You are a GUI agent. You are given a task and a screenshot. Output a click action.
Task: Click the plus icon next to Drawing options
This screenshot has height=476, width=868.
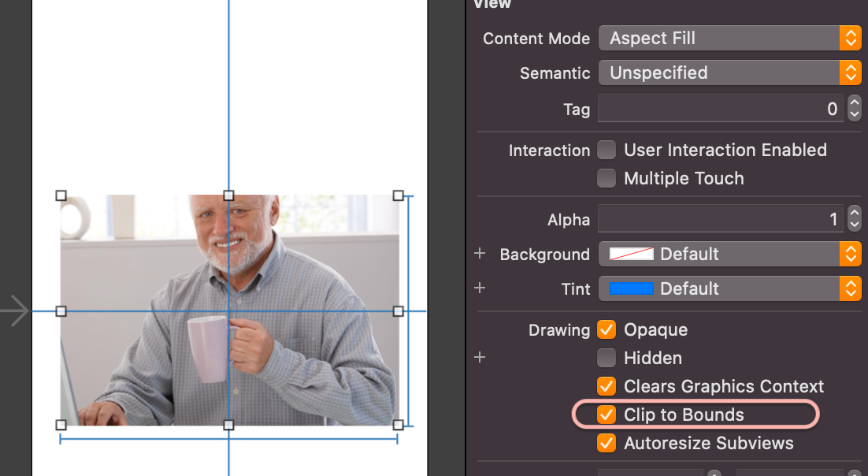click(x=480, y=357)
